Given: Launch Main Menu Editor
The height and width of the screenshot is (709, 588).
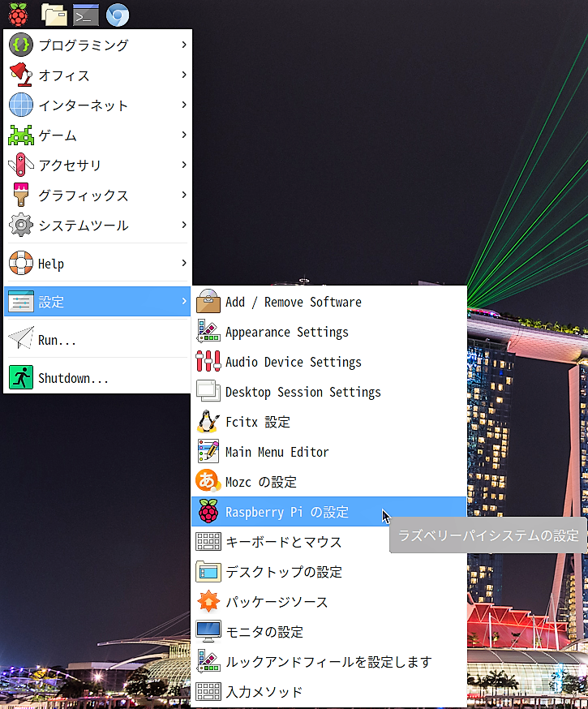Looking at the screenshot, I should 329,452.
